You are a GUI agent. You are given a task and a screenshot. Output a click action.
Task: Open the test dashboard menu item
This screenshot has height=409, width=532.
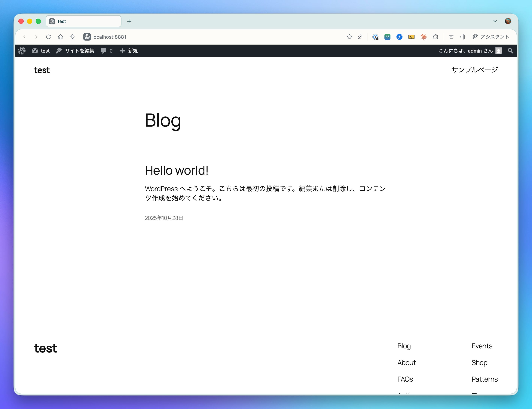(x=41, y=51)
